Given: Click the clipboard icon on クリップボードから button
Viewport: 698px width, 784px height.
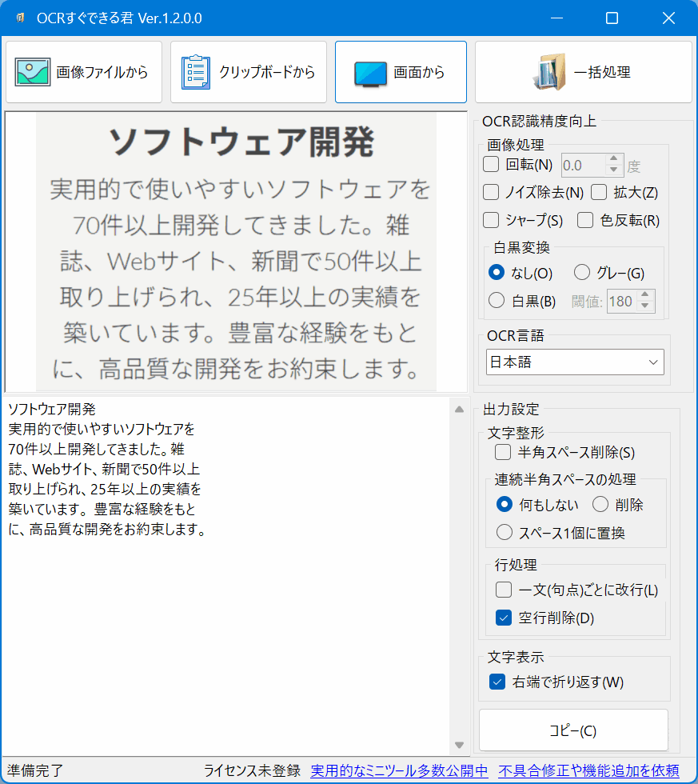Looking at the screenshot, I should coord(195,72).
